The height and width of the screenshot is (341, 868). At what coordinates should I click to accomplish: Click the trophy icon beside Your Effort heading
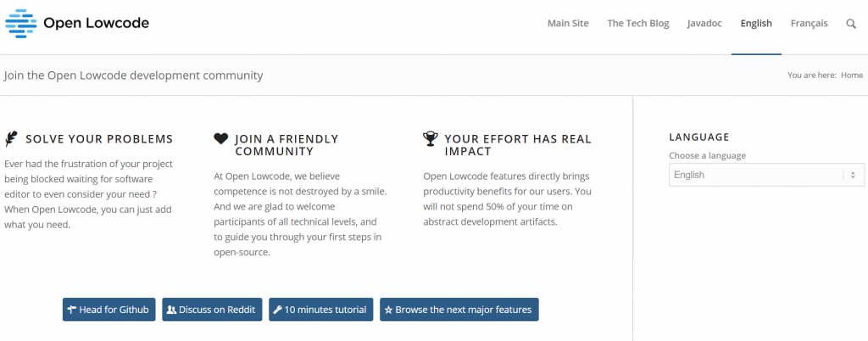coord(430,138)
